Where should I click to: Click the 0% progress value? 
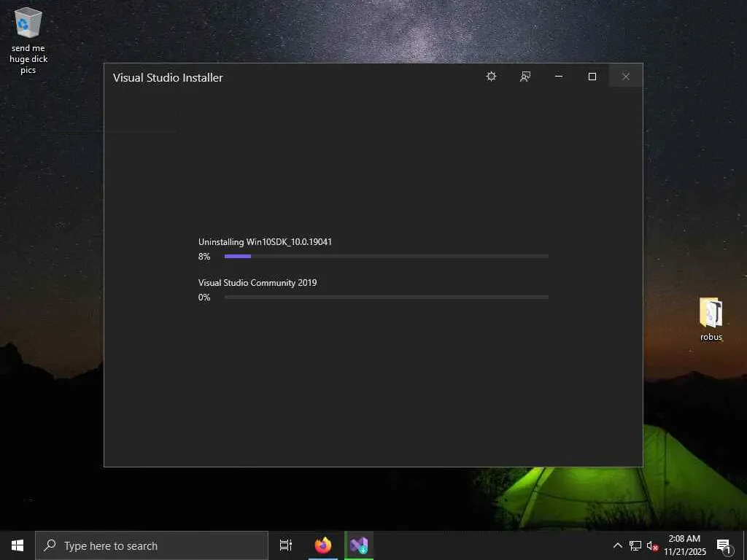point(204,297)
